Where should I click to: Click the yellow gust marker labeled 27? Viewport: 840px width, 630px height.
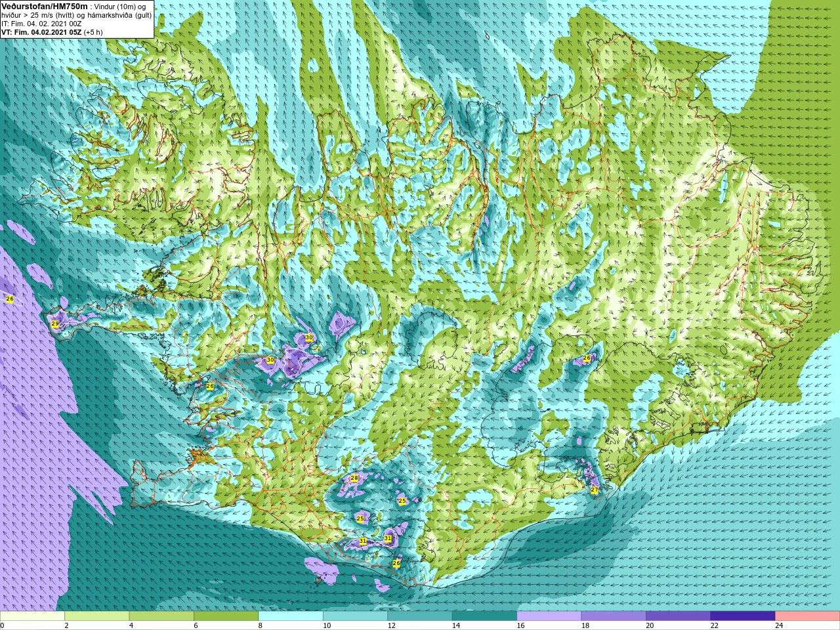pyautogui.click(x=595, y=490)
